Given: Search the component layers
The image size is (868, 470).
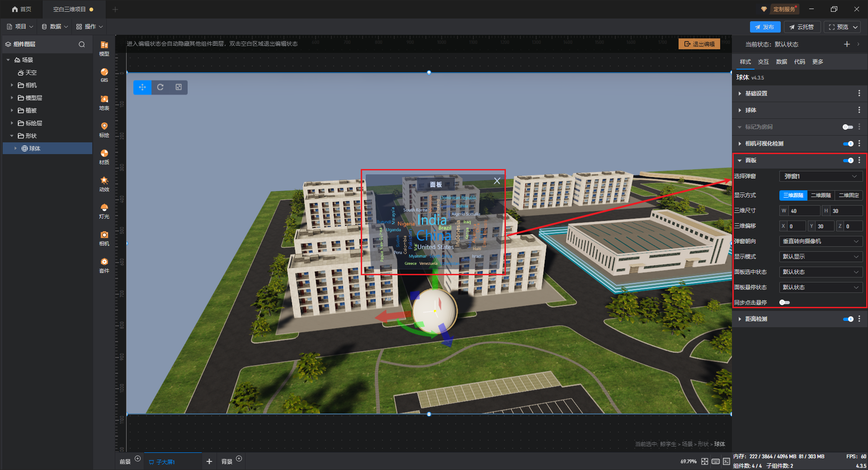Looking at the screenshot, I should (x=82, y=44).
